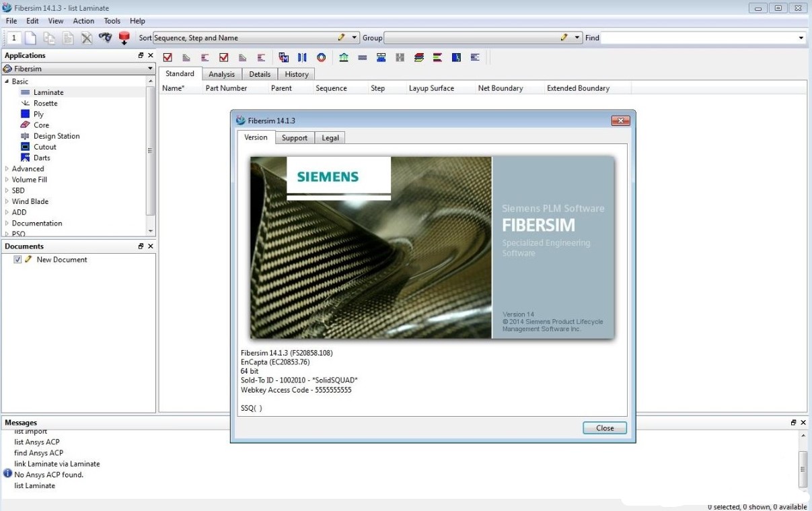
Task: Click the red cylinder save icon
Action: [x=124, y=38]
